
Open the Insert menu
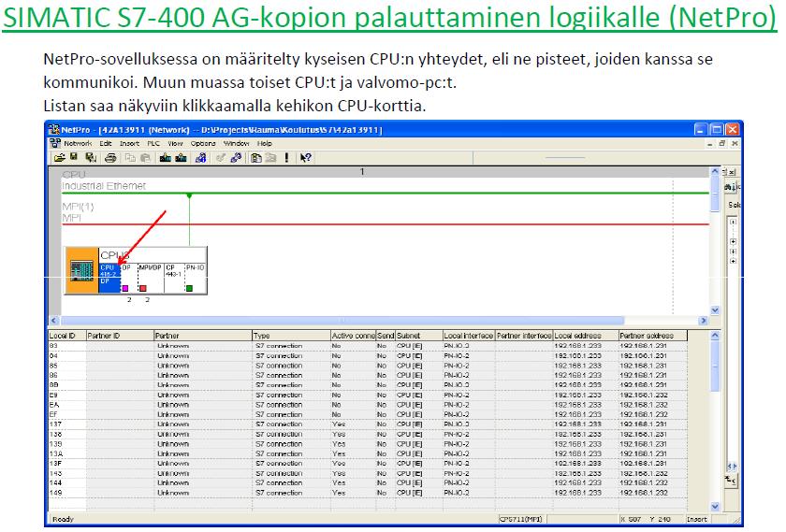129,143
